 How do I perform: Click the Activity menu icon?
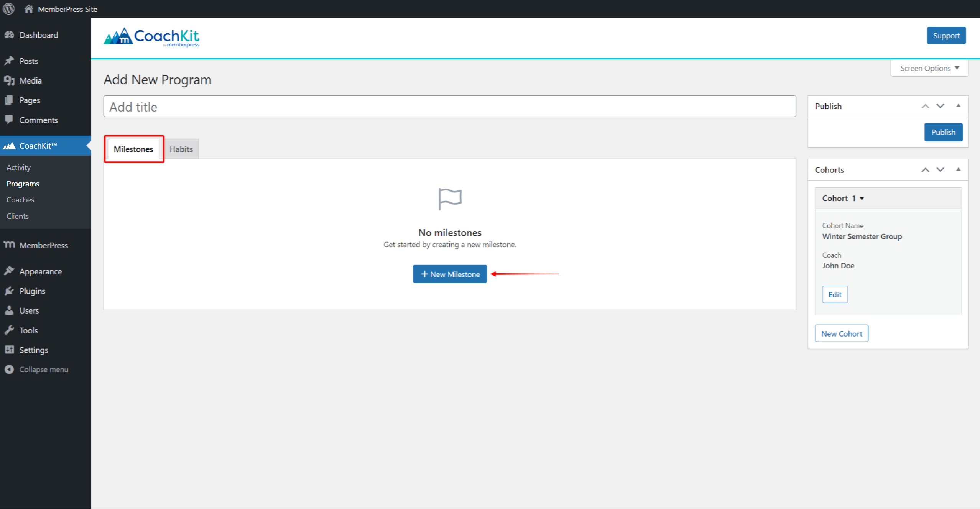(18, 167)
